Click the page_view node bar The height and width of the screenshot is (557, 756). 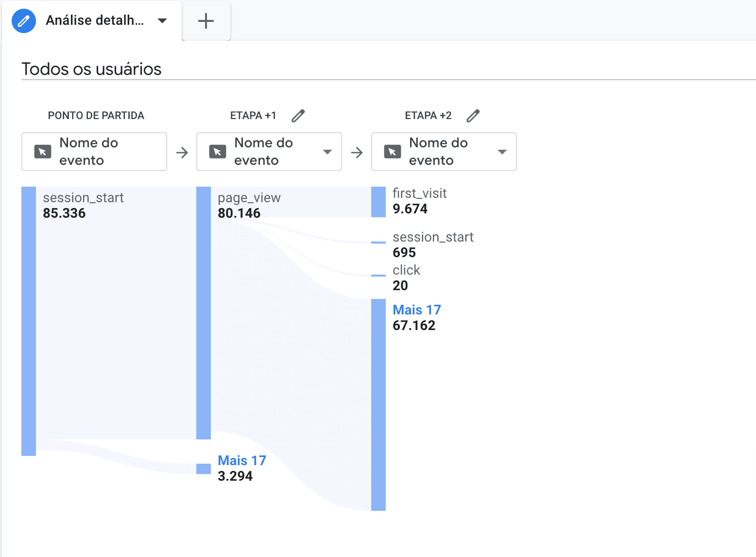click(204, 313)
